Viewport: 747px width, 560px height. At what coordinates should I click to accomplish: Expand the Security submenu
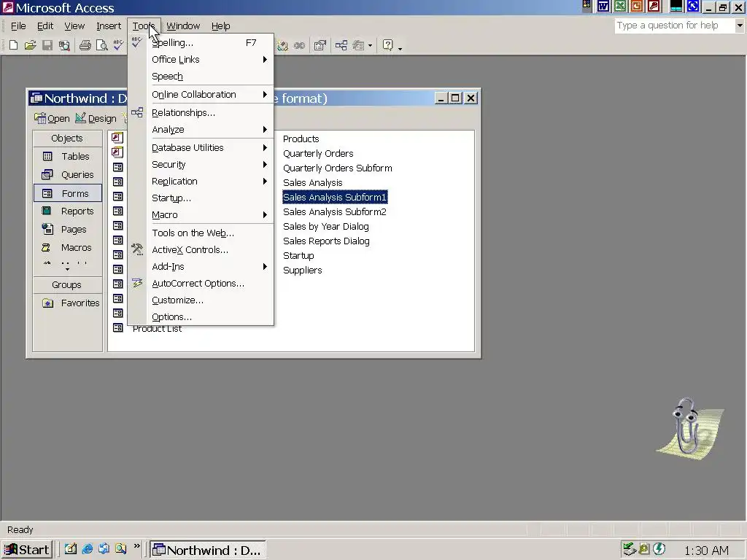point(201,164)
